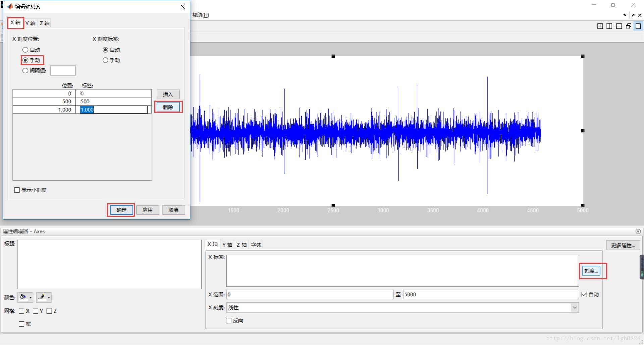Viewport: 644px width, 345px height.
Task: Switch to Z 轴 tab in dialog
Action: 44,23
